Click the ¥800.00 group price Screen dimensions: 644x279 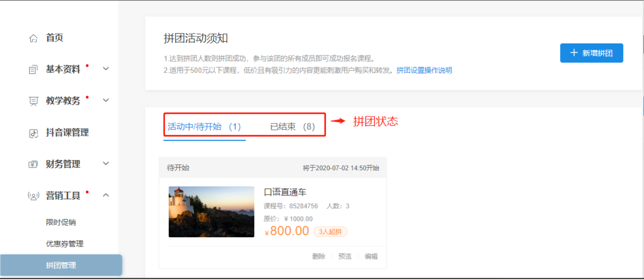[x=287, y=231]
